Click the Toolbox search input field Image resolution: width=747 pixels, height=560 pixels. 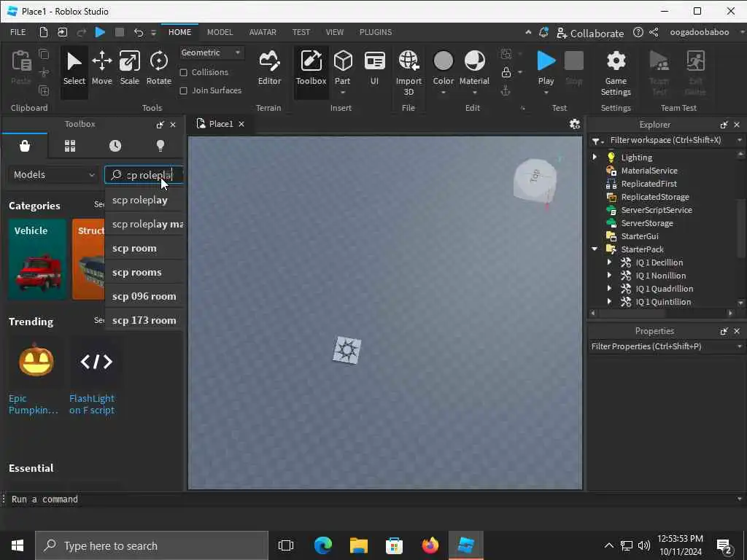(144, 175)
